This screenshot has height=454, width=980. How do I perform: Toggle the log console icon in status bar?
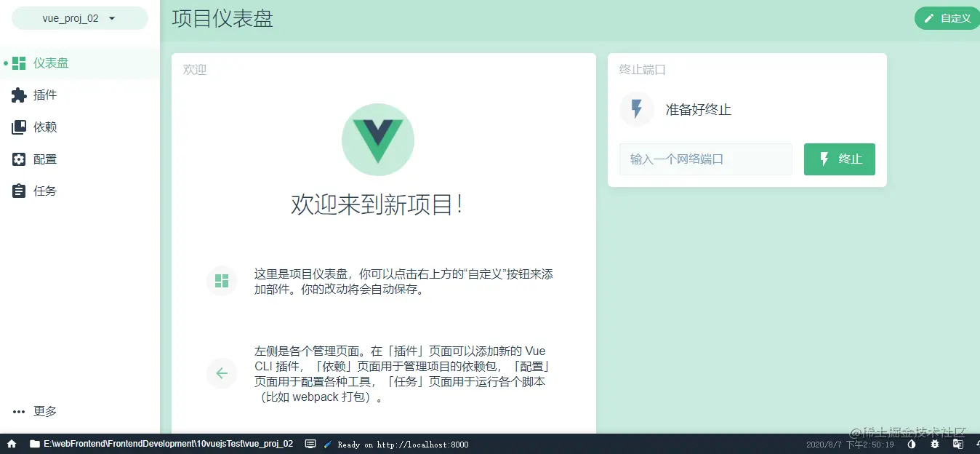click(310, 444)
